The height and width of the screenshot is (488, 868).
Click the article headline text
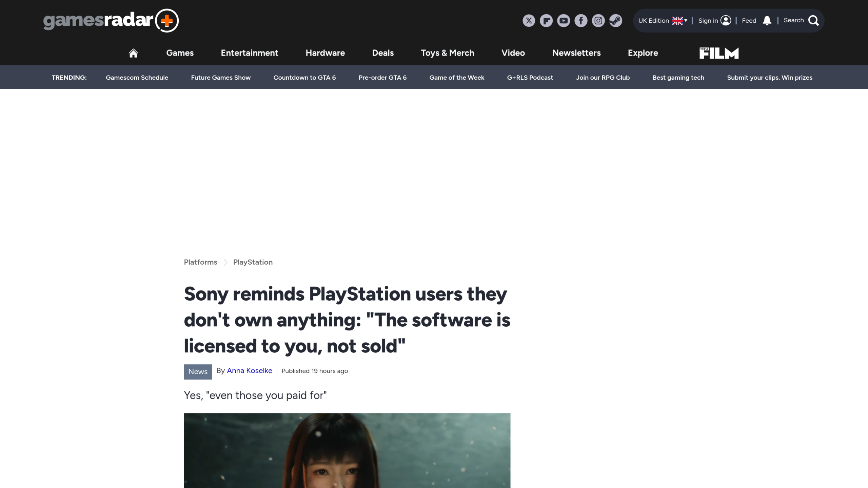click(x=347, y=320)
